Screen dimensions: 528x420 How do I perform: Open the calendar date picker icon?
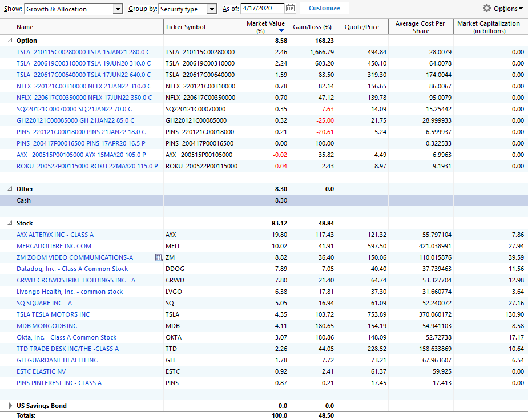[290, 9]
